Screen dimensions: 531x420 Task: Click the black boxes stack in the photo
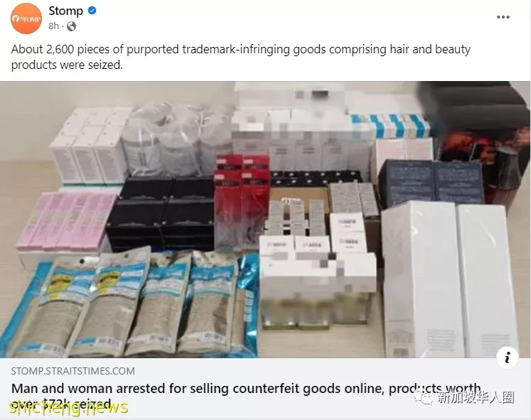[161, 213]
